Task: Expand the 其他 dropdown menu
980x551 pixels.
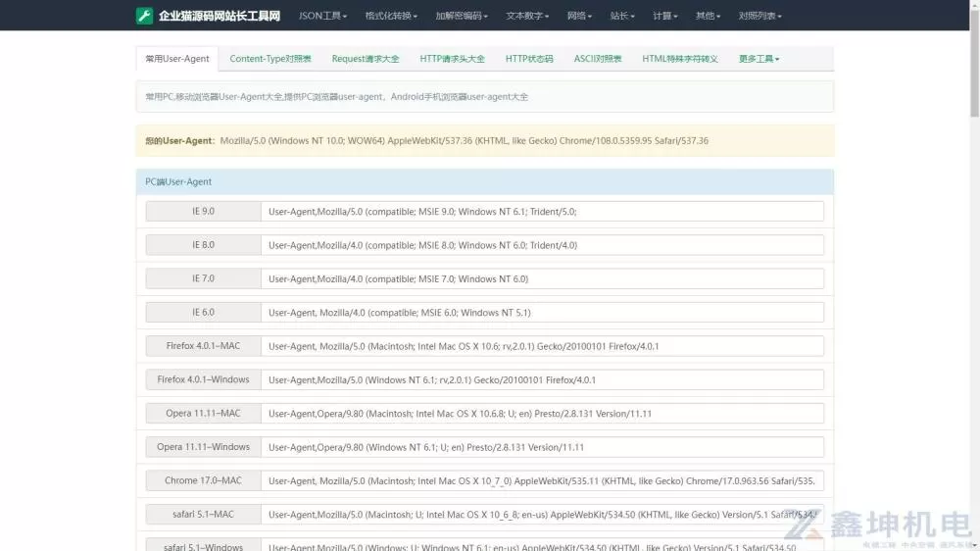Action: pos(708,16)
